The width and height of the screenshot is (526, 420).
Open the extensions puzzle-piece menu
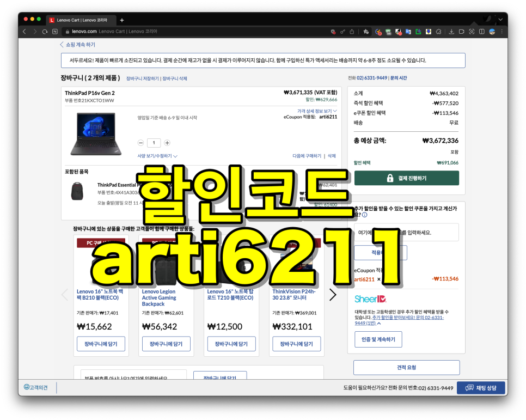point(438,32)
